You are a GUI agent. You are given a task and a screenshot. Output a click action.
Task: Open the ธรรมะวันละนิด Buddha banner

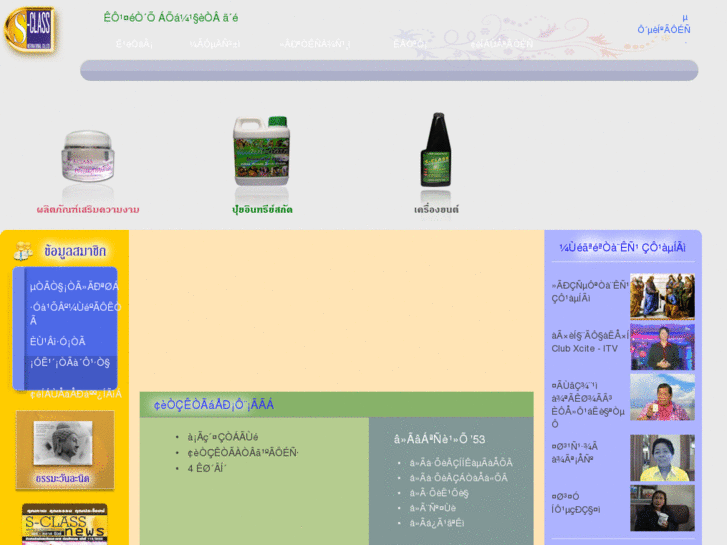click(65, 450)
